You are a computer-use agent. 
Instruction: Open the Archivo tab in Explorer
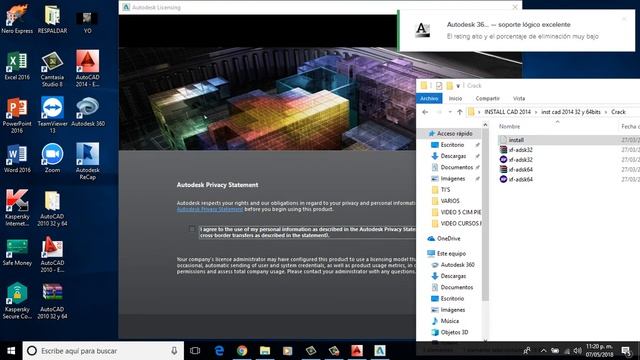(429, 98)
